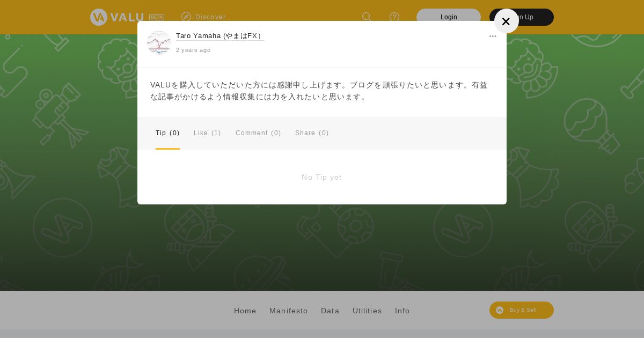Click Taro Yamaha's profile avatar
644x338 pixels.
[x=159, y=43]
